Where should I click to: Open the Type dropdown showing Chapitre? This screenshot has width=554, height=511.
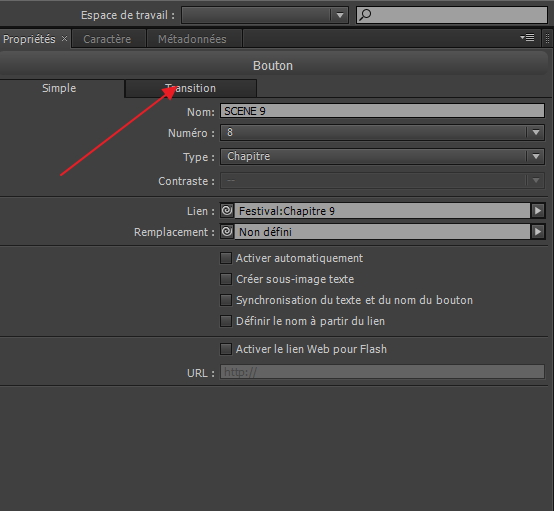pyautogui.click(x=382, y=157)
